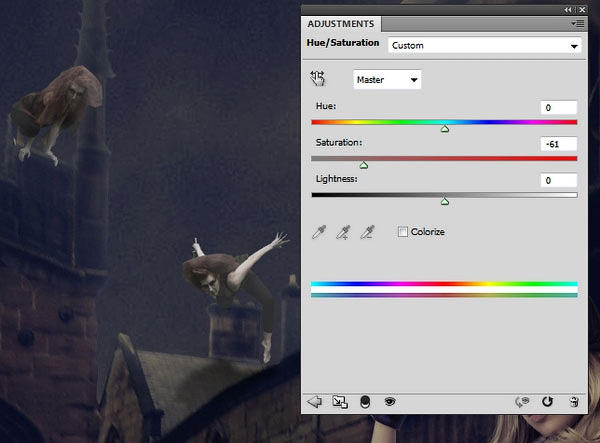600x443 pixels.
Task: Select the eyedropper tool
Action: click(319, 232)
